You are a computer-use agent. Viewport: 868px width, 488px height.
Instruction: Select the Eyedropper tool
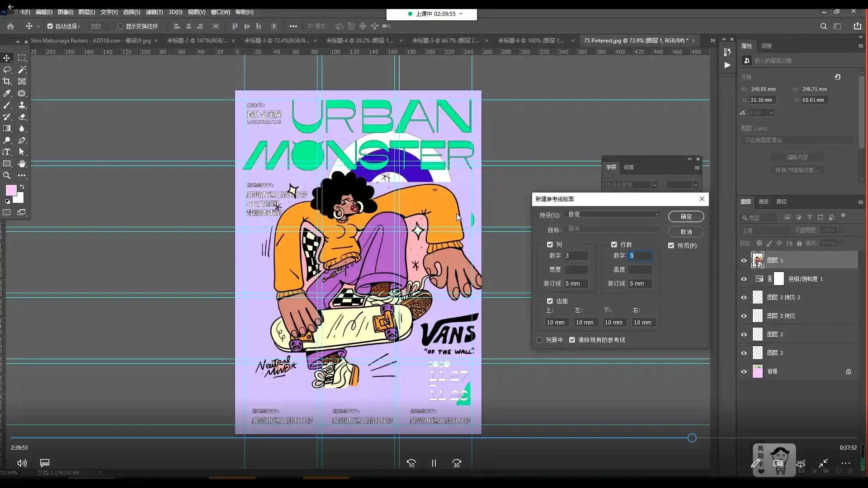point(7,93)
